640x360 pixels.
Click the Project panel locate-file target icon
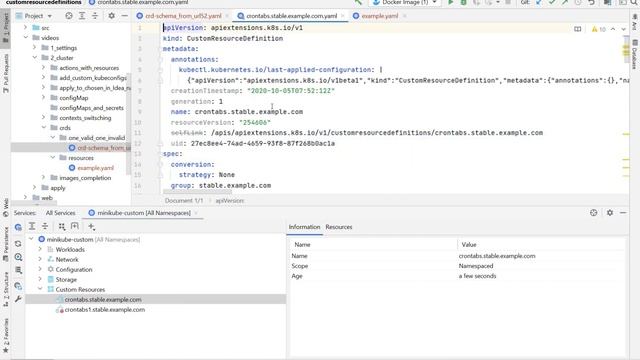coord(69,16)
